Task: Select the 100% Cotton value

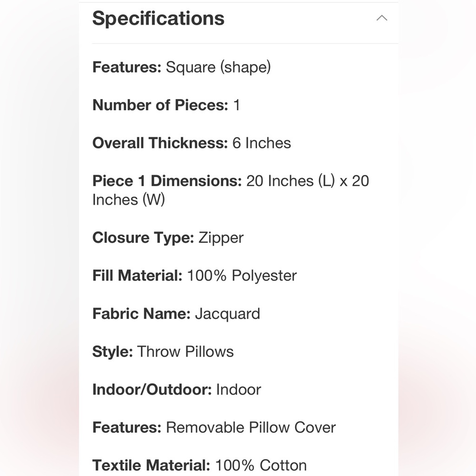Action: pyautogui.click(x=261, y=466)
